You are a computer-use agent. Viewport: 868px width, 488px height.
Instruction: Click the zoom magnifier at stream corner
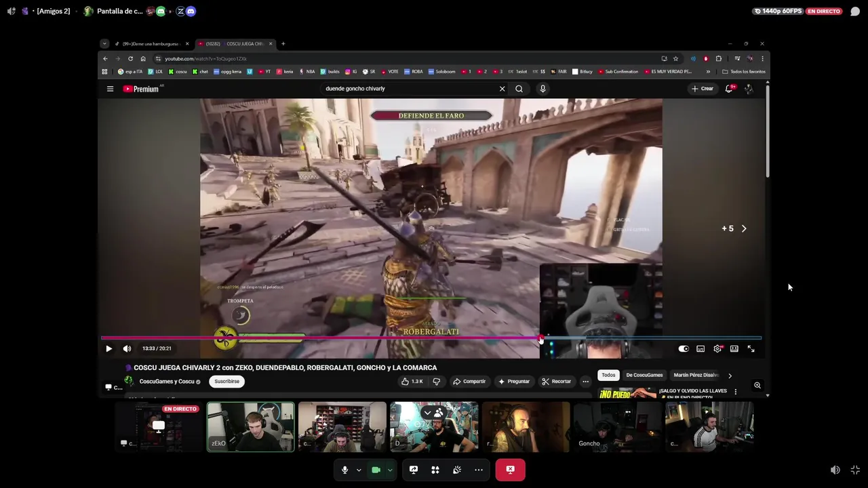tap(757, 386)
